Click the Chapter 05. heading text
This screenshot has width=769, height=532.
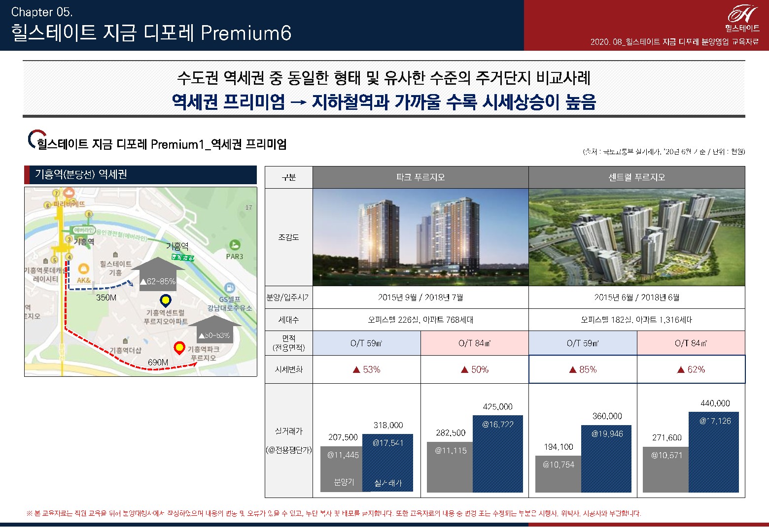click(42, 12)
